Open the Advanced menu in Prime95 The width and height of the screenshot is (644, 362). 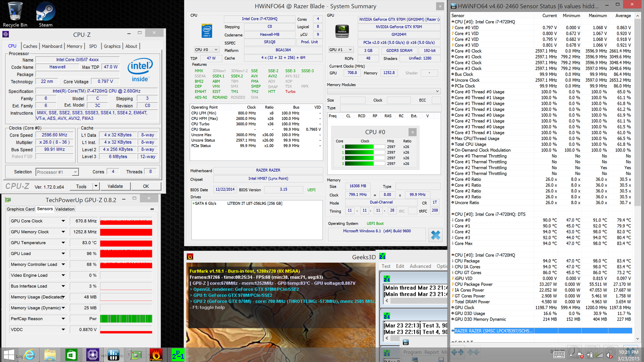tap(420, 266)
